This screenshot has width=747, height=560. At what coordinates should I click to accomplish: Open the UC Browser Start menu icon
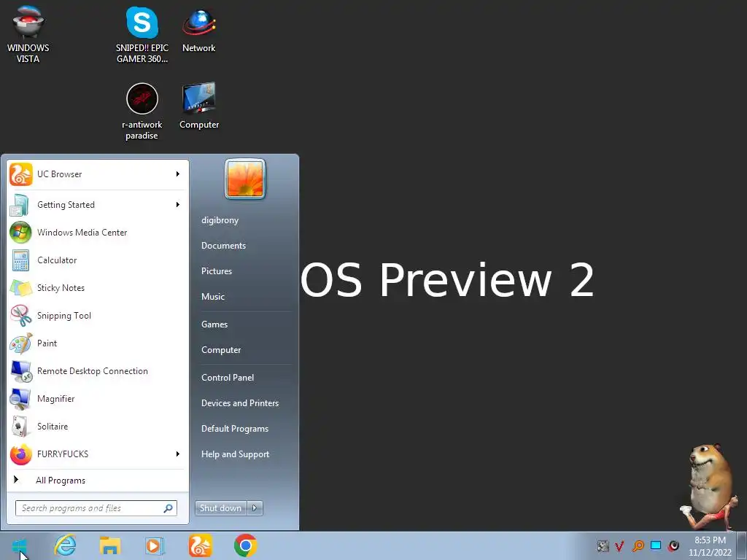point(21,174)
